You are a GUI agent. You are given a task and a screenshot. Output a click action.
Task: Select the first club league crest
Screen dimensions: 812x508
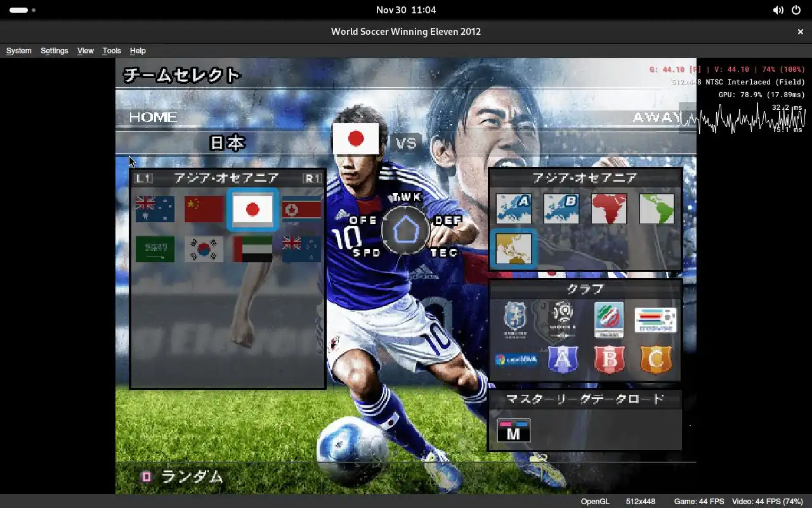(515, 320)
